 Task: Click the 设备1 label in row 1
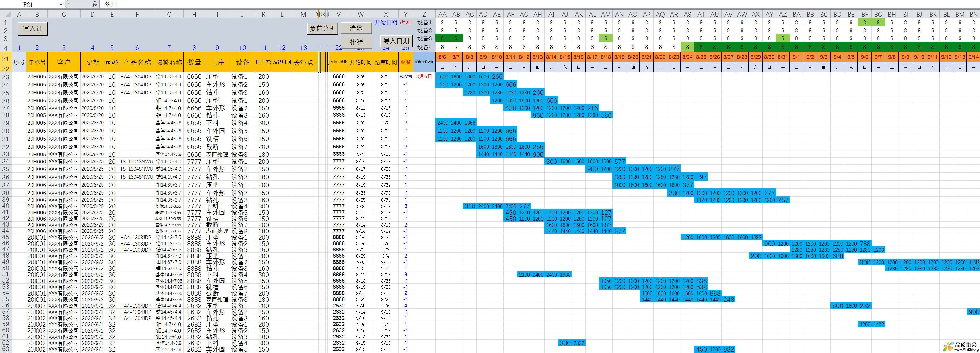424,23
